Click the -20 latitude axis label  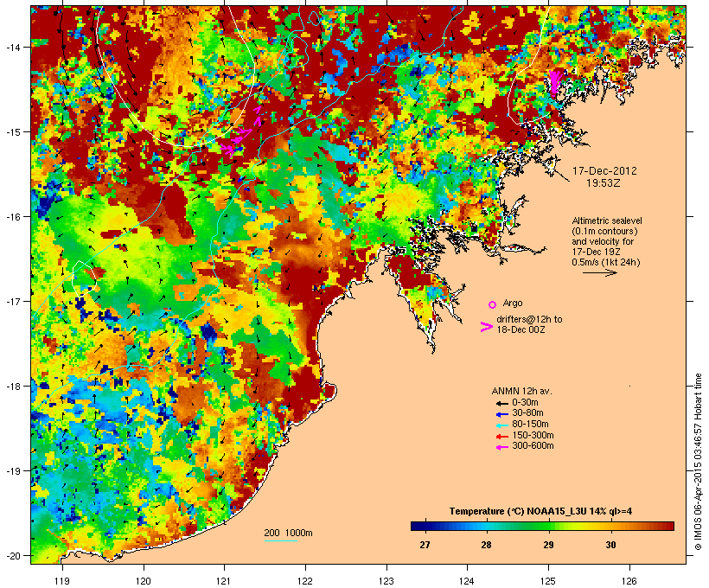click(12, 555)
